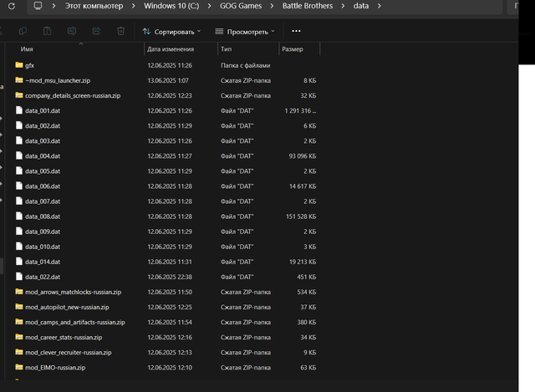Screen dimensions: 535x392
Task: Click date 13.06.2025 1:07 of mod_msu_launcher
Action: [168, 80]
